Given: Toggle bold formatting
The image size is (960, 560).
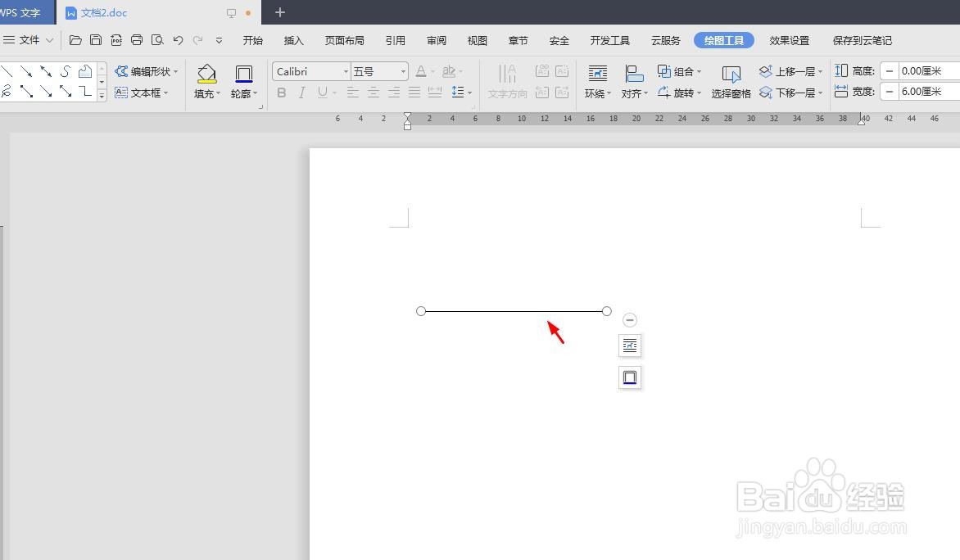Looking at the screenshot, I should [281, 93].
